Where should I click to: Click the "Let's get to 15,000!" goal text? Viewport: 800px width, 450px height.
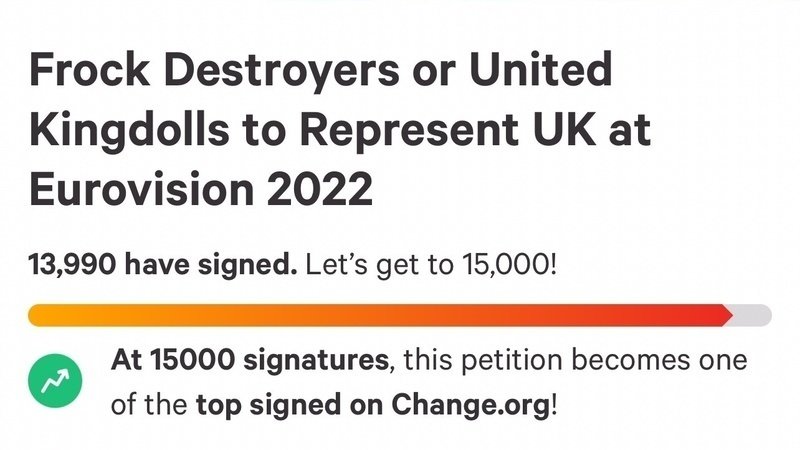[431, 268]
